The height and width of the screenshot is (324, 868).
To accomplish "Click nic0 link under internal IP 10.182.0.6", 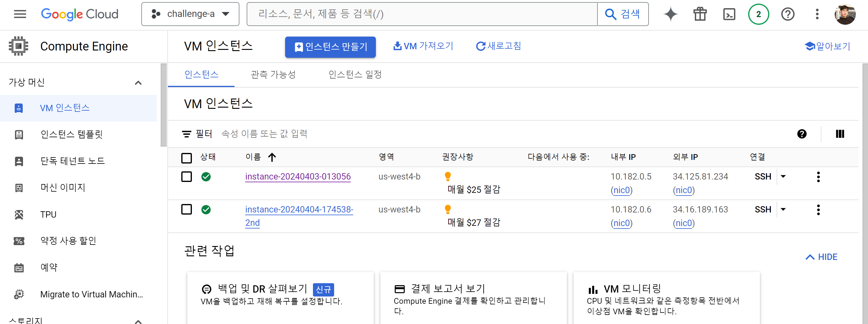I will [x=621, y=223].
